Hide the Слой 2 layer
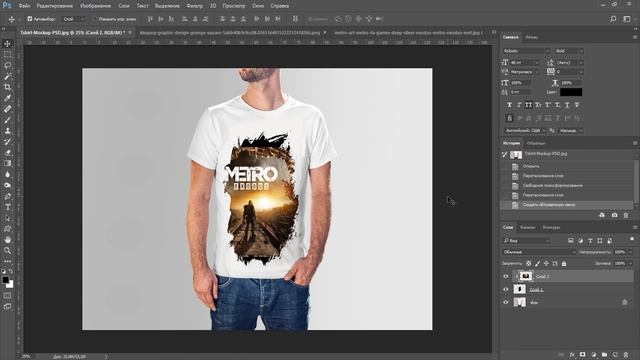The width and height of the screenshot is (640, 360). 506,276
